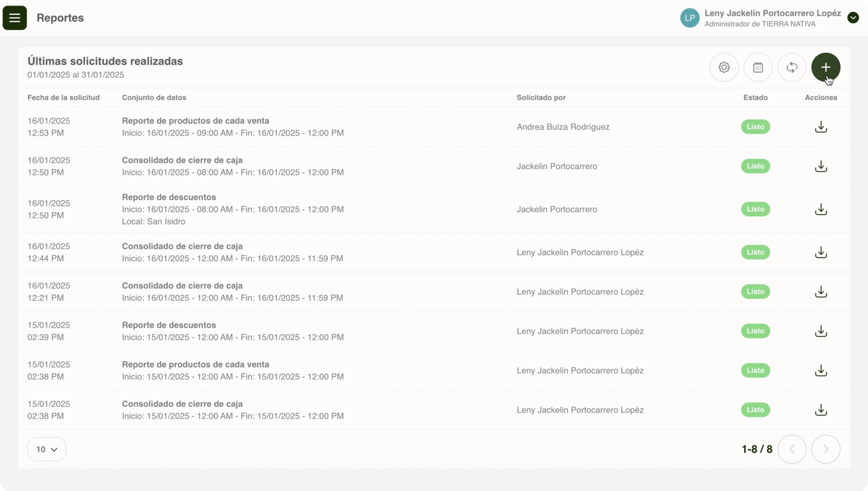
Task: Expand the user account dropdown arrow
Action: tap(853, 17)
